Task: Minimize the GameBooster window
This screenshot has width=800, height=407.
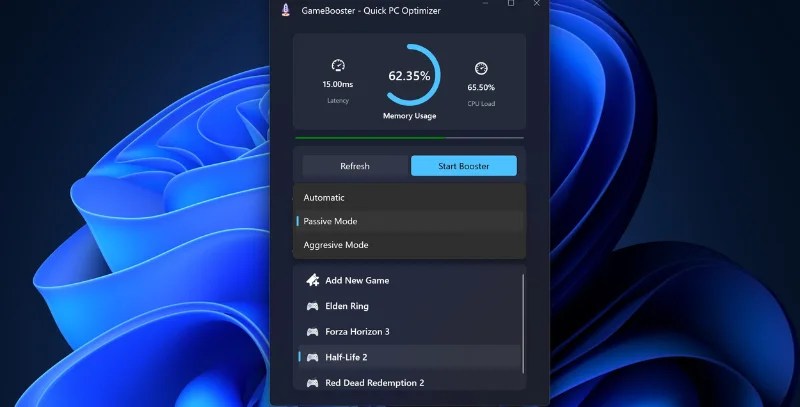Action: pos(485,3)
